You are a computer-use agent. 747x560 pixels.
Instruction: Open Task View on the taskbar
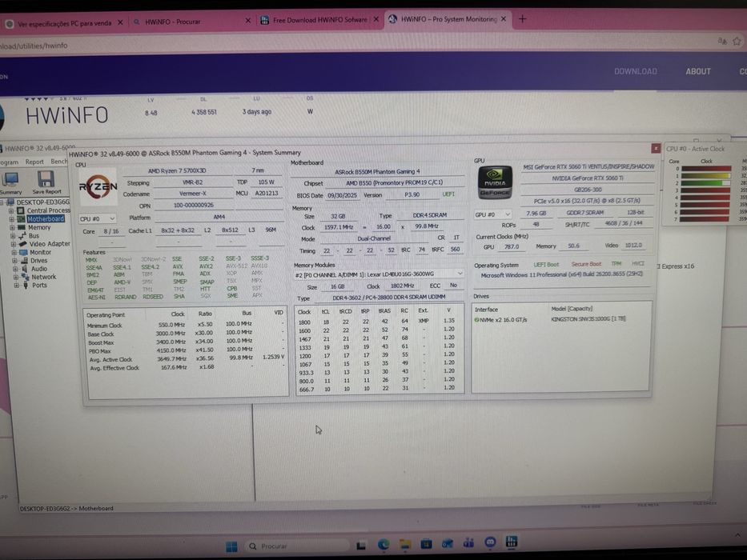pos(361,546)
